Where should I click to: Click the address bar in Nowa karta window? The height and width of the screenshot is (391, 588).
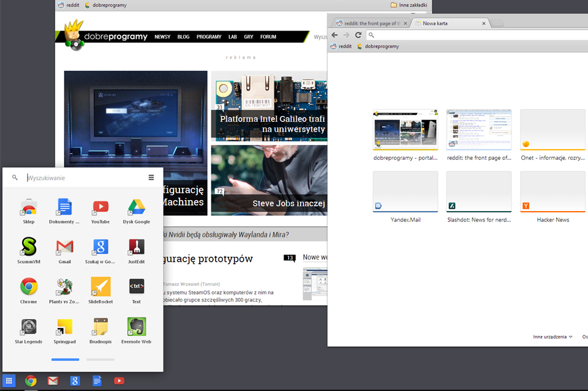[x=477, y=35]
